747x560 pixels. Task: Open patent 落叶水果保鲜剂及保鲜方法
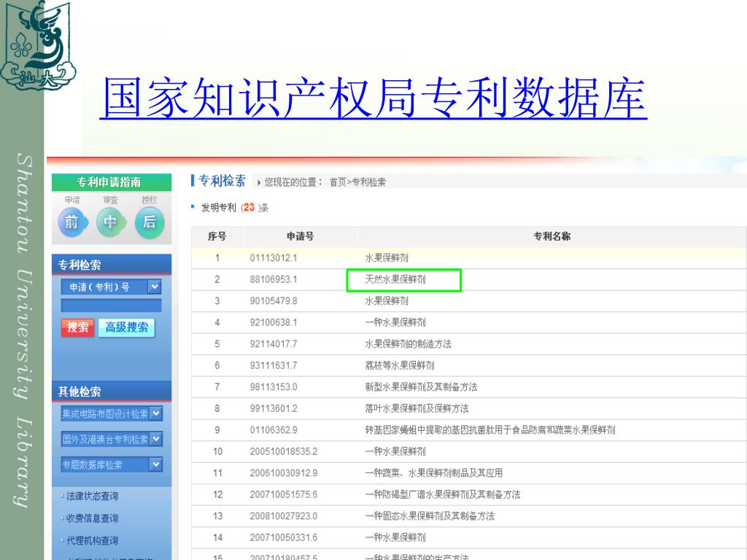(x=417, y=408)
